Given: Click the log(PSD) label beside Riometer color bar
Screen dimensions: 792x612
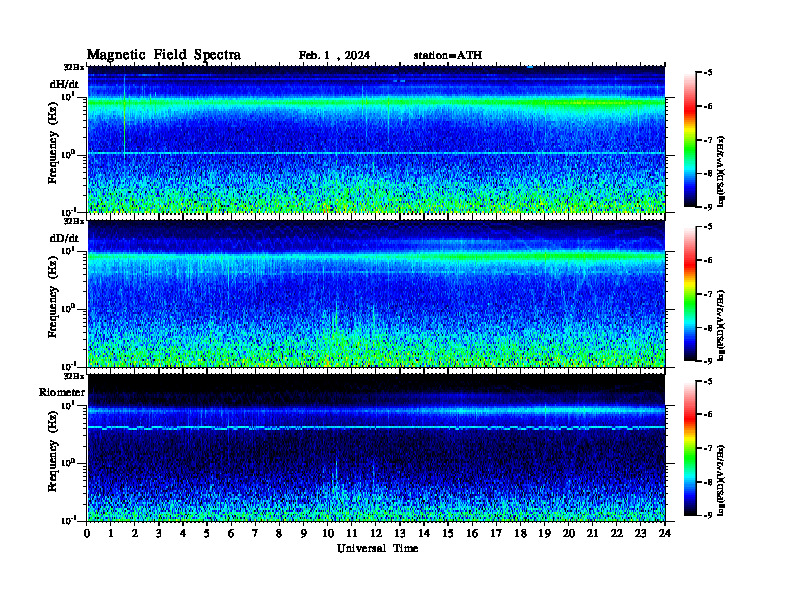Looking at the screenshot, I should 721,479.
